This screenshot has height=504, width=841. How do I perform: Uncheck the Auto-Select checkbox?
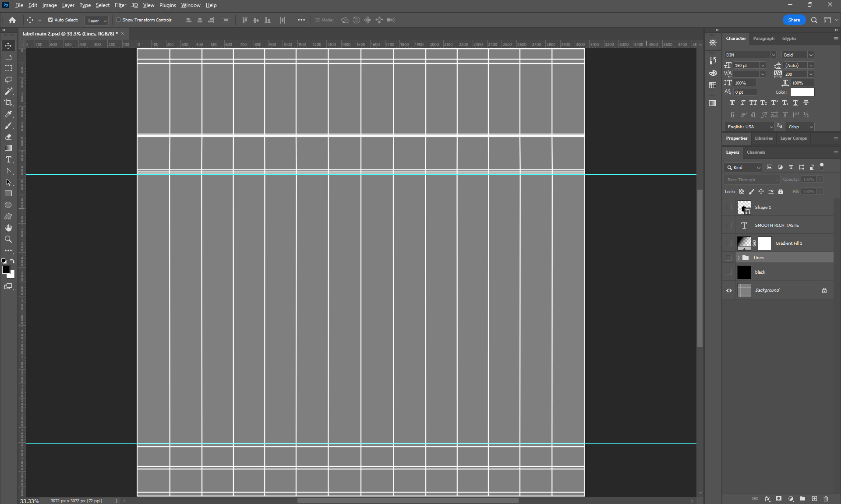click(50, 20)
